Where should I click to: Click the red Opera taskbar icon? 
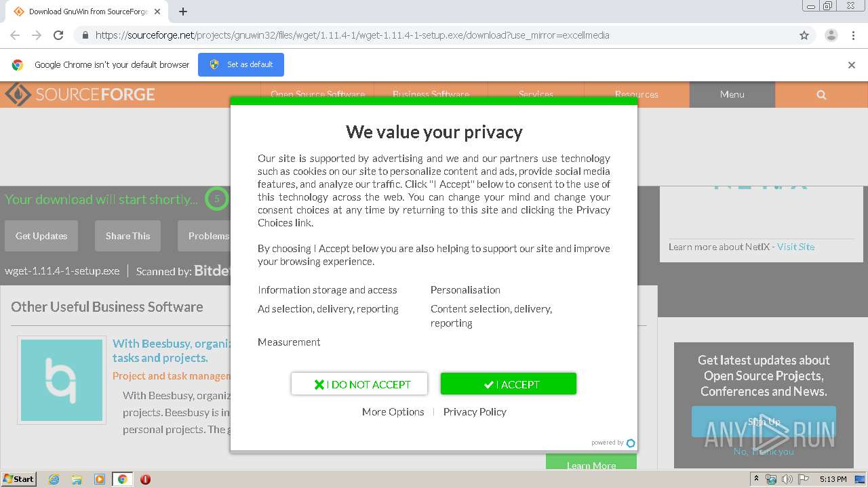tap(145, 479)
